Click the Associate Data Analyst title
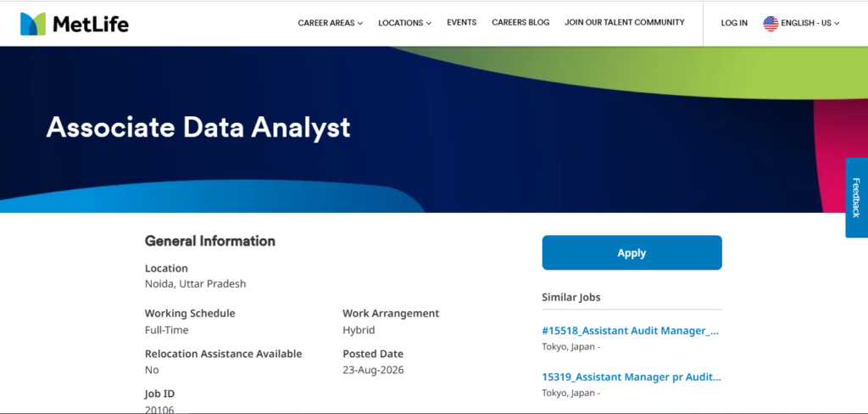 click(198, 127)
